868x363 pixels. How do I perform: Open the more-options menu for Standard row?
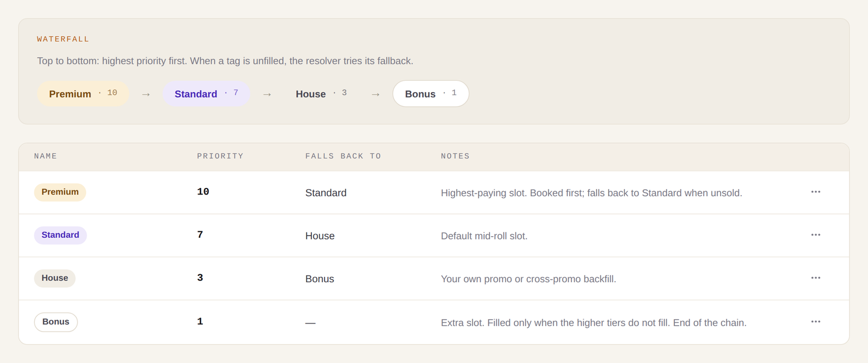coord(815,235)
